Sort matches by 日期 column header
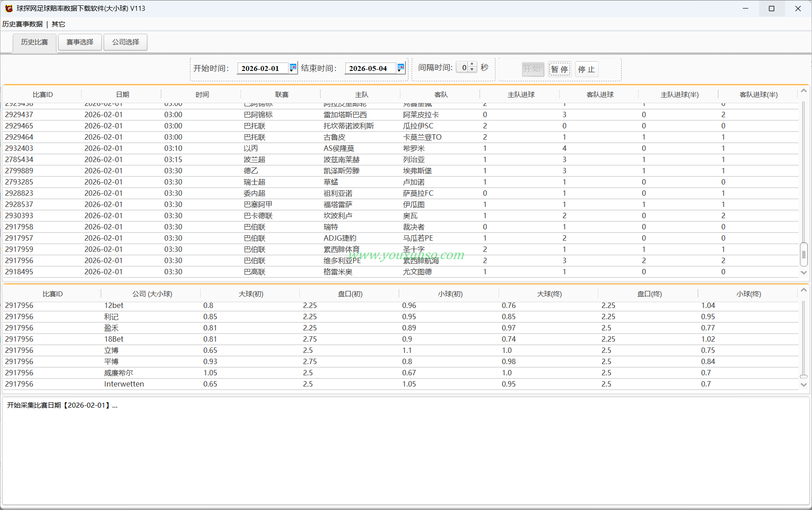The height and width of the screenshot is (510, 812). [123, 95]
